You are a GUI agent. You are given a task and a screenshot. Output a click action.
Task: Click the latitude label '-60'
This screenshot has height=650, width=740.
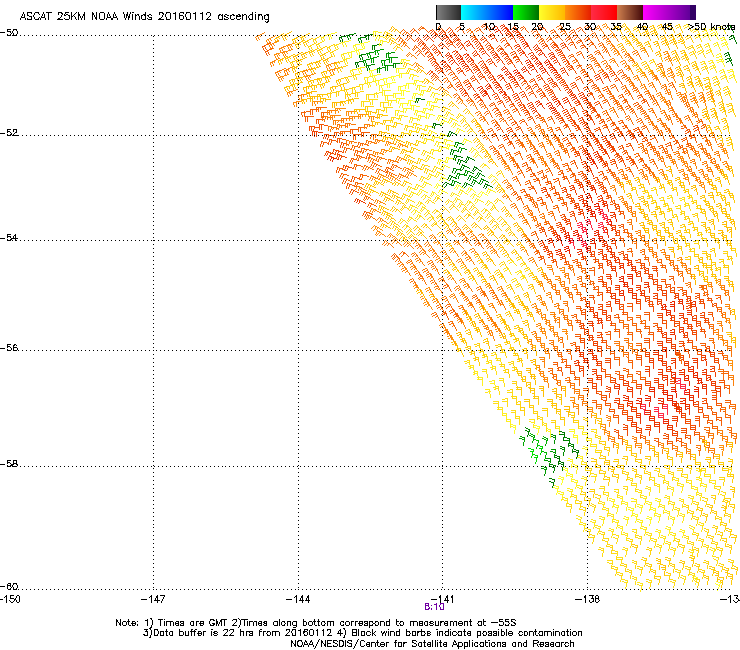9,586
